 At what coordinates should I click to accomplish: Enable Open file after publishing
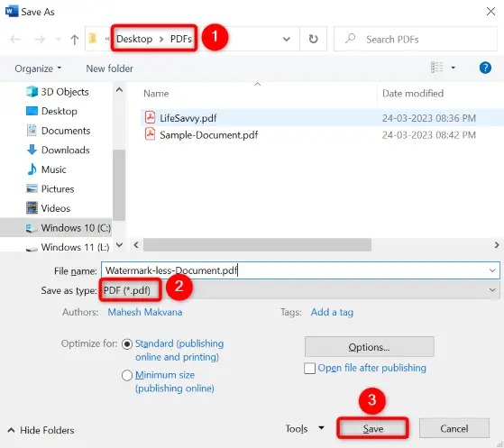tap(309, 369)
